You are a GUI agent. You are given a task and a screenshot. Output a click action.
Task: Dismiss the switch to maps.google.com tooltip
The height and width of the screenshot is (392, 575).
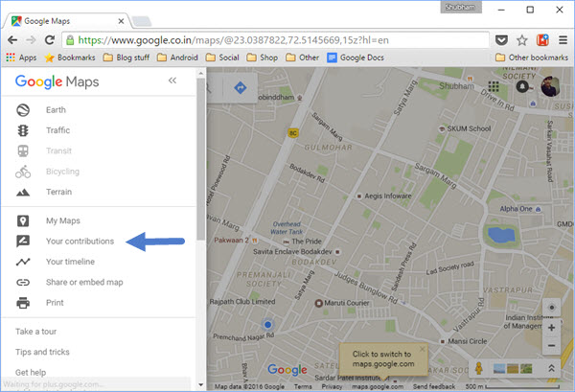[x=422, y=349]
